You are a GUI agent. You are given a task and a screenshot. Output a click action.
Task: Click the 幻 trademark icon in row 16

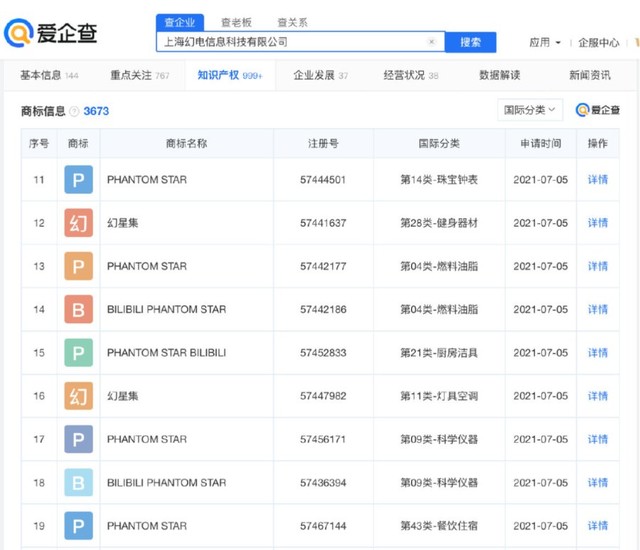(x=78, y=396)
